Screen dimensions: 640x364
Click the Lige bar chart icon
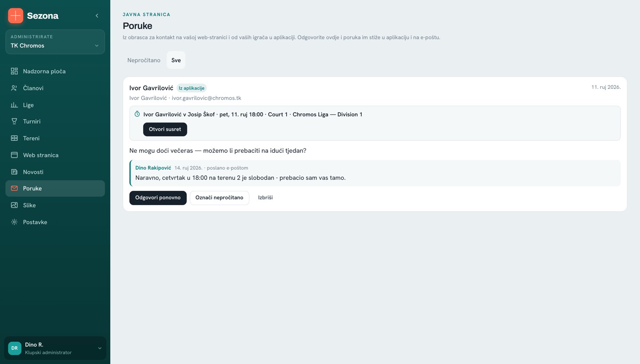[14, 105]
